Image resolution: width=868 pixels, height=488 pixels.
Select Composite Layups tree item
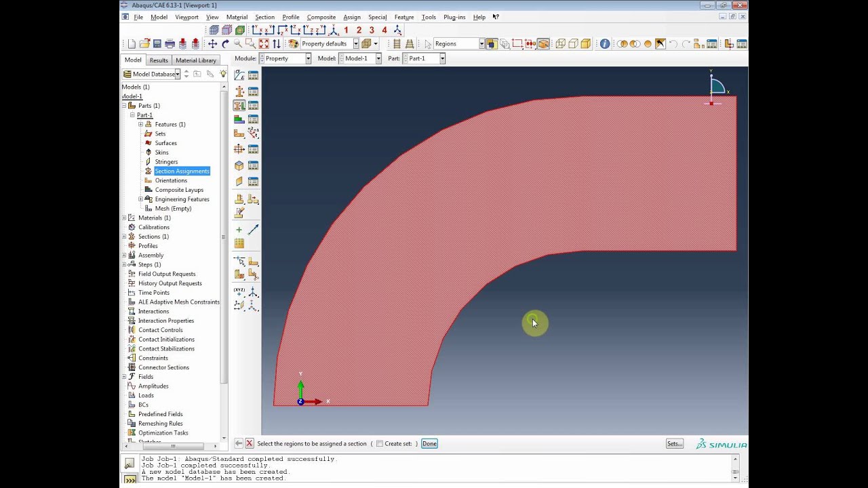(x=179, y=190)
